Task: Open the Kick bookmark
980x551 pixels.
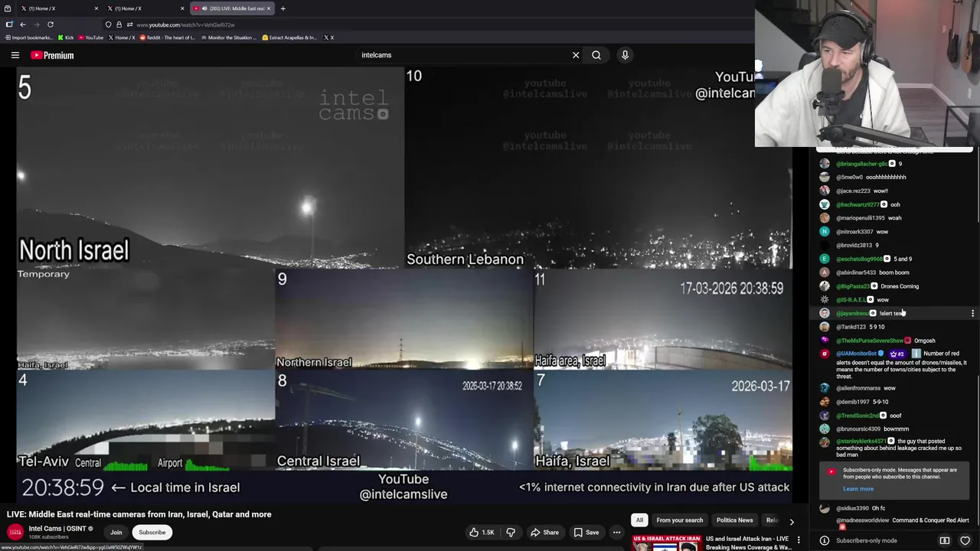Action: tap(66, 37)
